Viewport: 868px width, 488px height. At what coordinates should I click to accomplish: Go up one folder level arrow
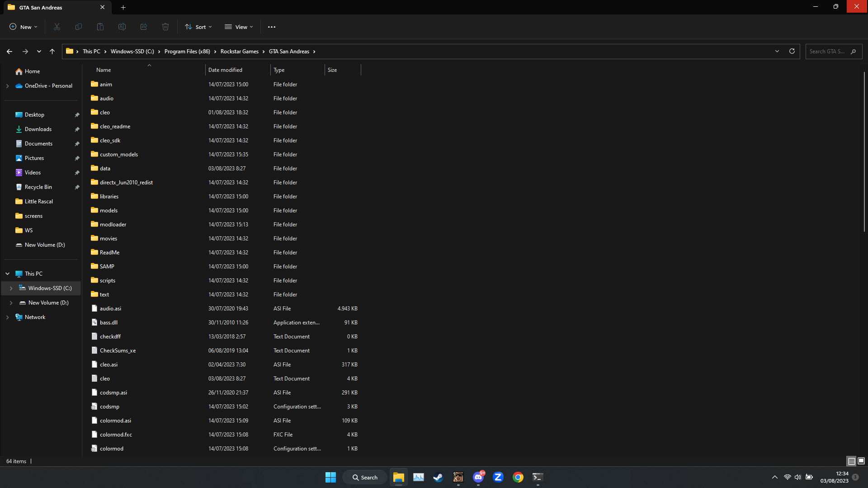click(52, 52)
